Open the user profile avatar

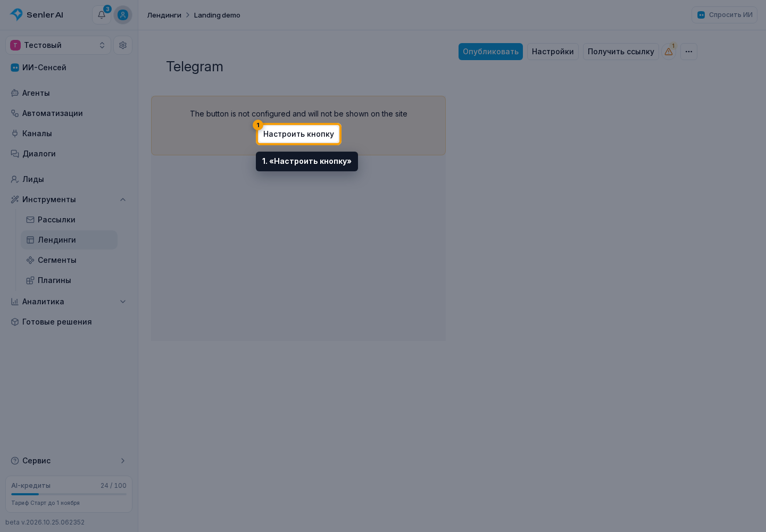(123, 15)
